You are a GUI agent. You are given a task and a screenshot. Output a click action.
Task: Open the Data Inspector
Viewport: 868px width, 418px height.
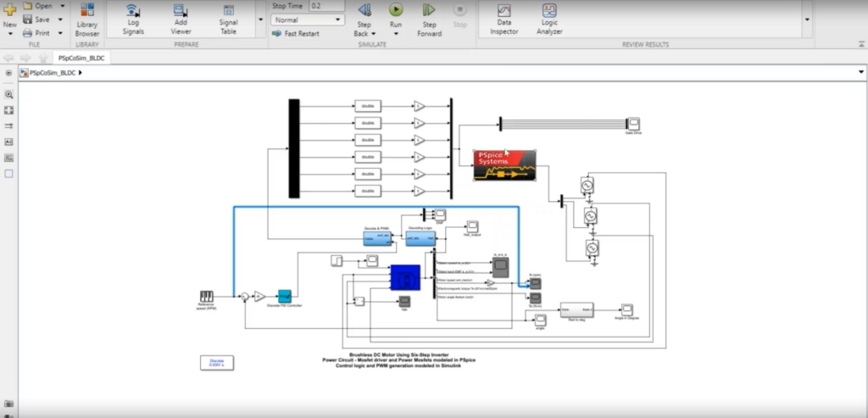pyautogui.click(x=504, y=20)
